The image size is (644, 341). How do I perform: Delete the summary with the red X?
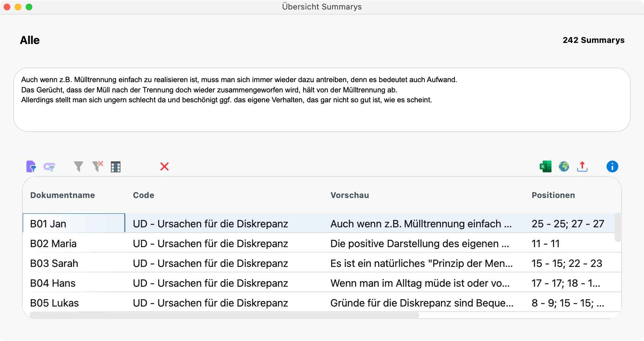tap(164, 167)
